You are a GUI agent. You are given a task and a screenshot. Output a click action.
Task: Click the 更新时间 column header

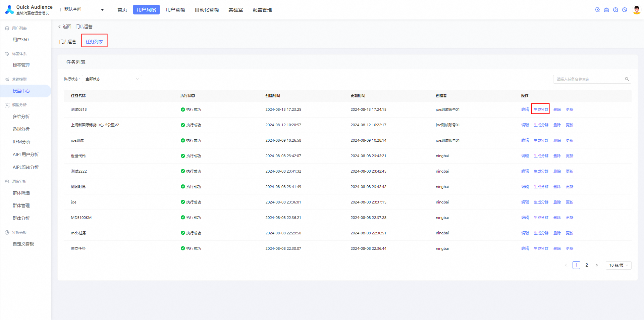coord(358,96)
